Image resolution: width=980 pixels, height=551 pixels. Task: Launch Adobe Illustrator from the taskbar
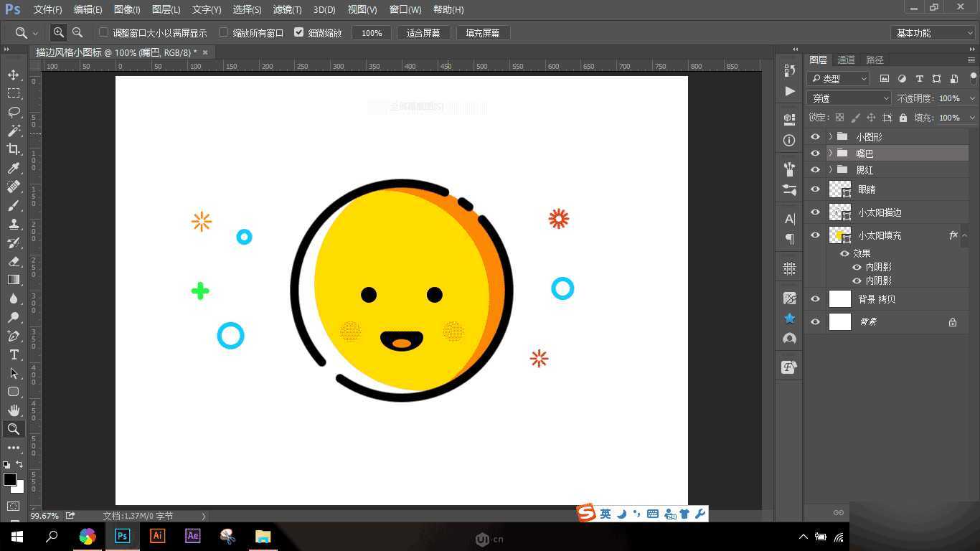click(157, 536)
